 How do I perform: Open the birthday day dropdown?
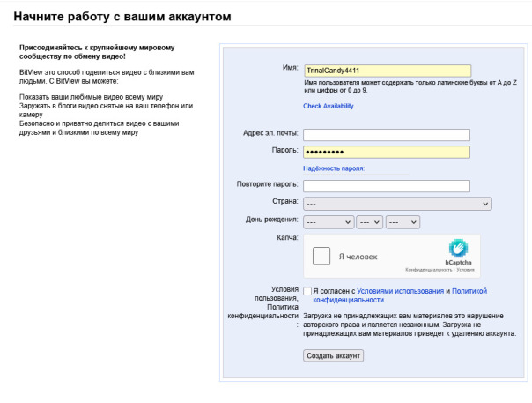tap(369, 222)
